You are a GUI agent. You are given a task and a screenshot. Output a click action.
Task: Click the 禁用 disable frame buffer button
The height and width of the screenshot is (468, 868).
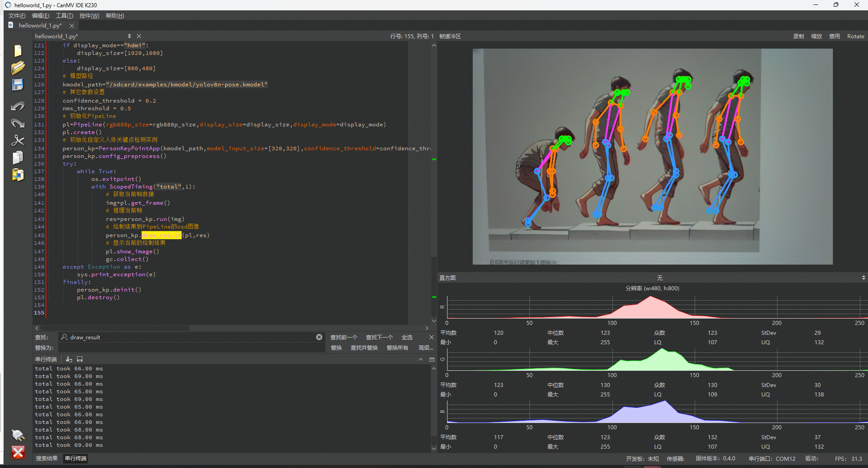pyautogui.click(x=834, y=36)
